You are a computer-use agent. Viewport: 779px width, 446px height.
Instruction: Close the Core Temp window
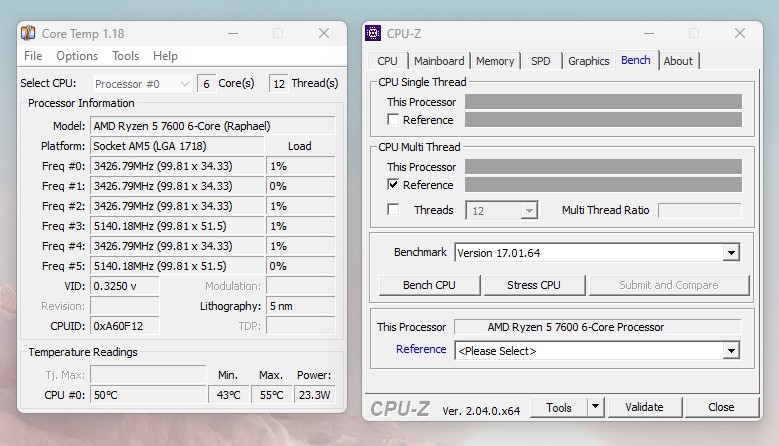[x=324, y=33]
